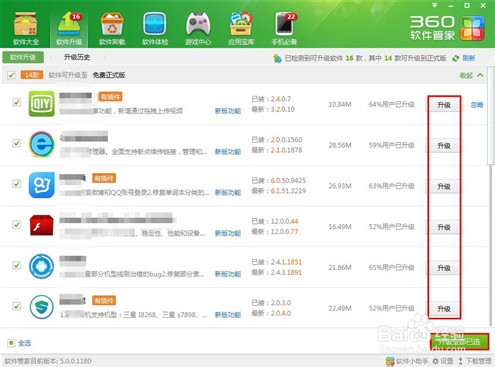Switch to the 软件升级 tab
This screenshot has height=367, width=495.
pos(23,57)
